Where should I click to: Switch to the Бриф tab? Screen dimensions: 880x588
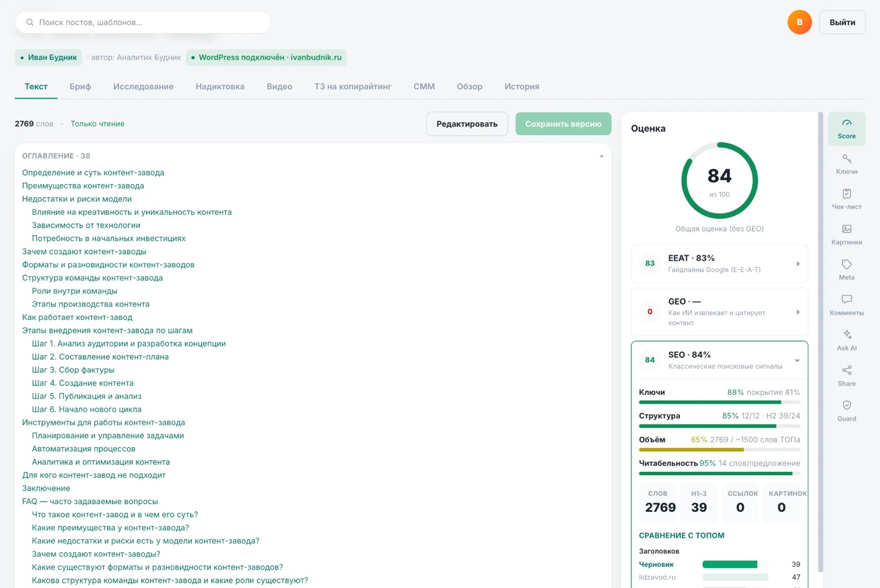pyautogui.click(x=80, y=86)
